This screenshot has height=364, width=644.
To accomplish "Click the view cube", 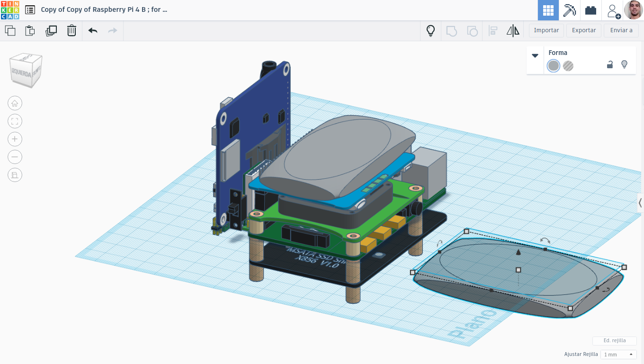I will [x=26, y=70].
